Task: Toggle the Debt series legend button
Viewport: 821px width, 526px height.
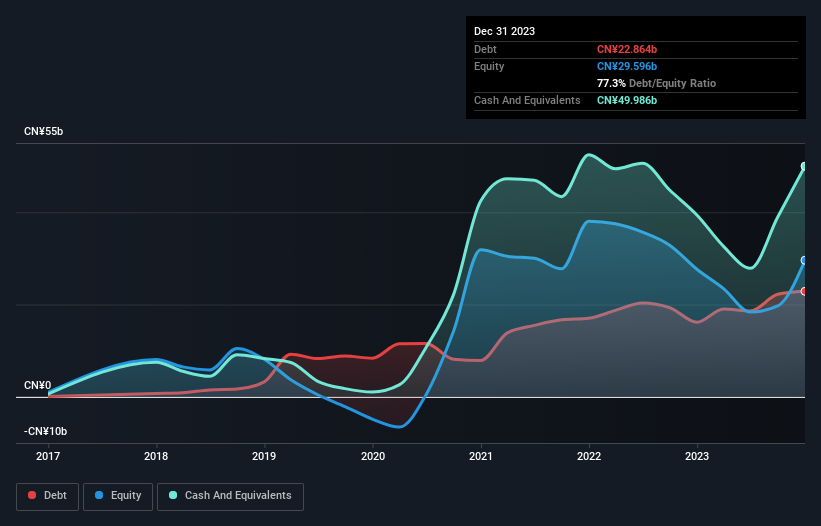Action: [47, 496]
